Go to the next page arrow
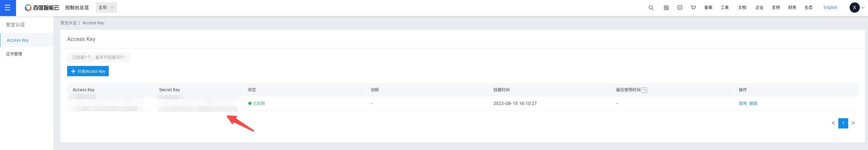868x150 pixels. 853,123
